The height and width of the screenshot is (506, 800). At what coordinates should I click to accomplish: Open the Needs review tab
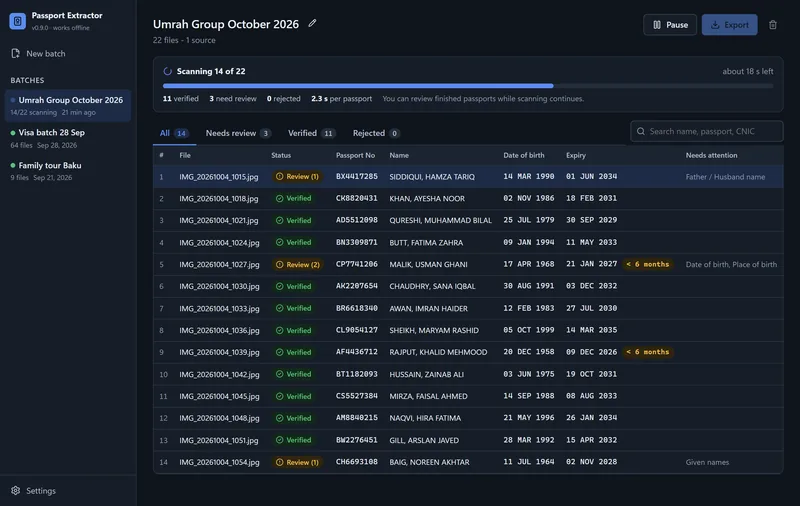tap(238, 133)
